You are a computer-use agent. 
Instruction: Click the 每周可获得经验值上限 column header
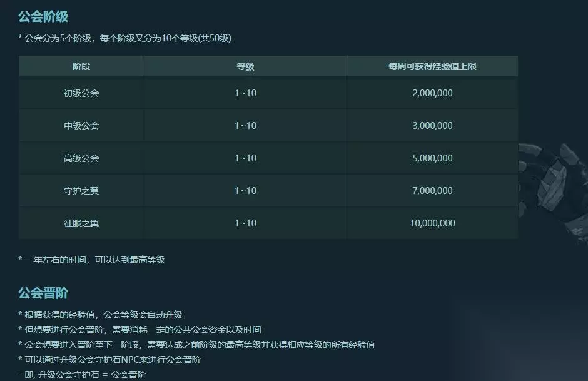[x=432, y=66]
